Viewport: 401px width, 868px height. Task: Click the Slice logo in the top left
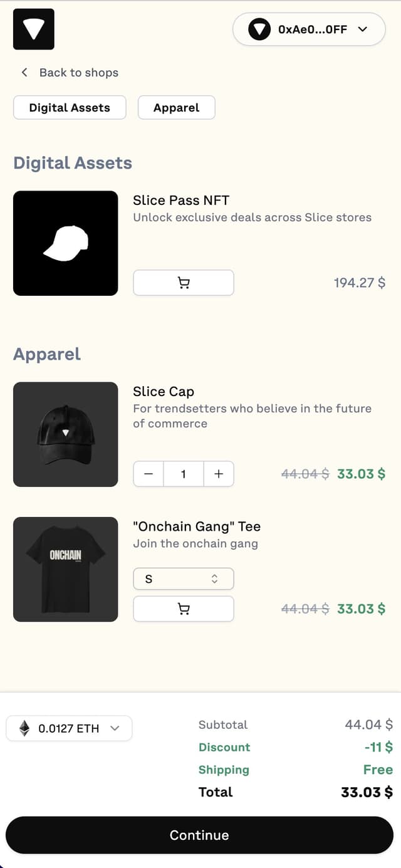coord(33,29)
